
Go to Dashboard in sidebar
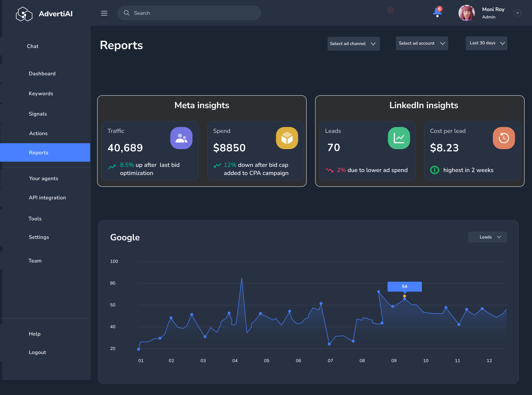42,74
